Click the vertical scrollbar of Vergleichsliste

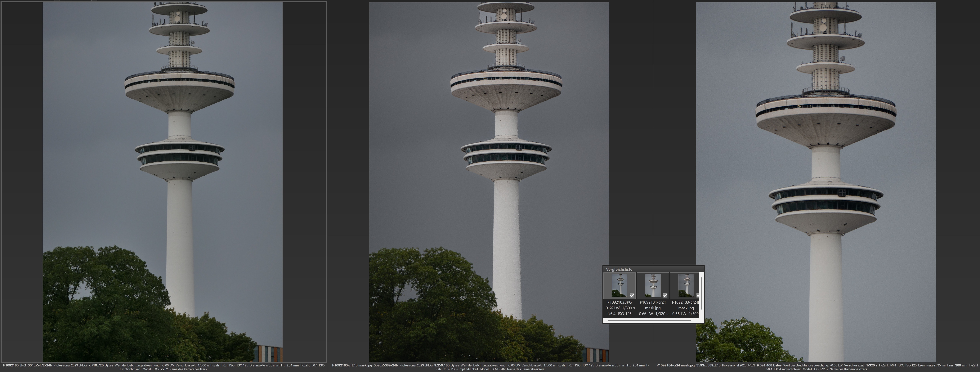coord(701,293)
